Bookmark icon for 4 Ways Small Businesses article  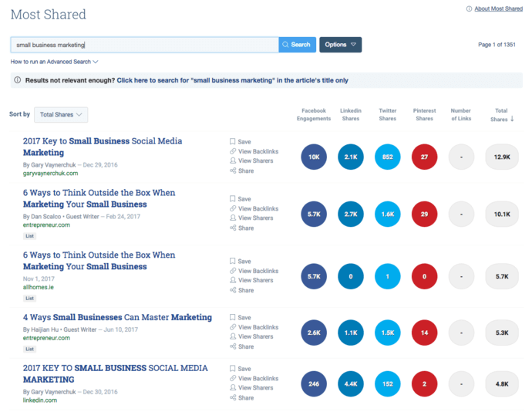tap(233, 317)
